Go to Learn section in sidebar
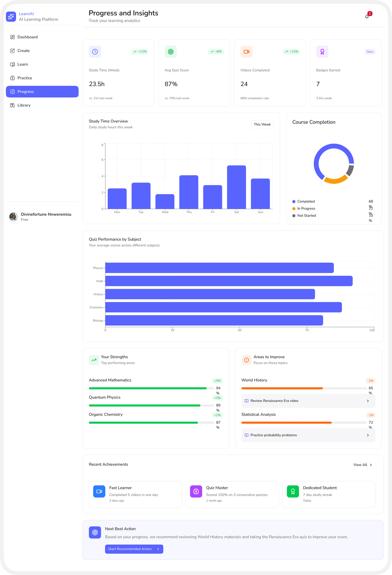Image resolution: width=392 pixels, height=575 pixels. 42,64
